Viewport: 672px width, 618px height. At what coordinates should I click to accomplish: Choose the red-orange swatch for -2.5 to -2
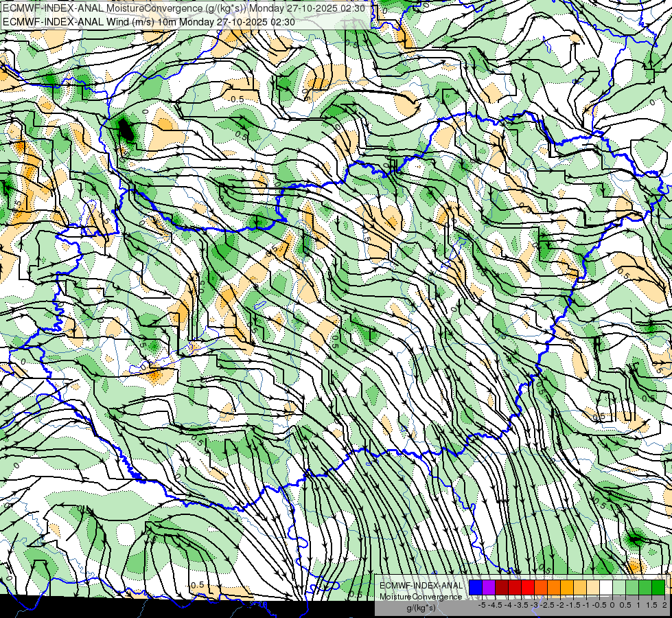541,588
